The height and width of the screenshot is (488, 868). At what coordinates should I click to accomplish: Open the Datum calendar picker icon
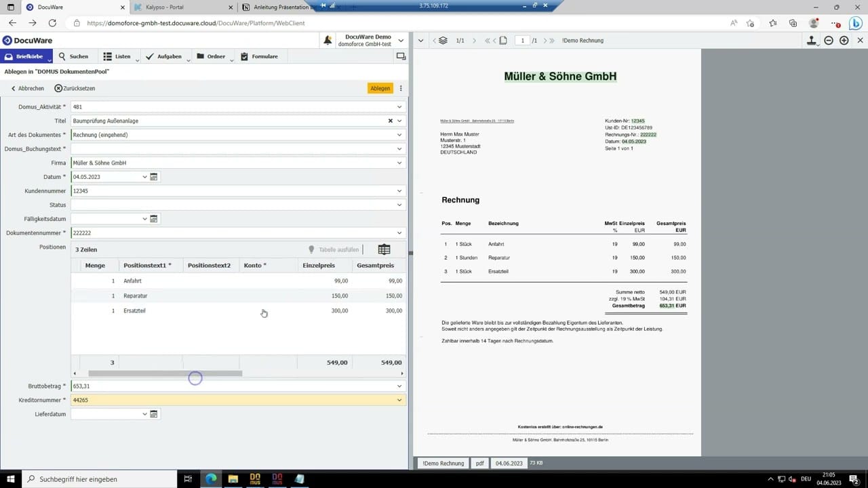(154, 177)
